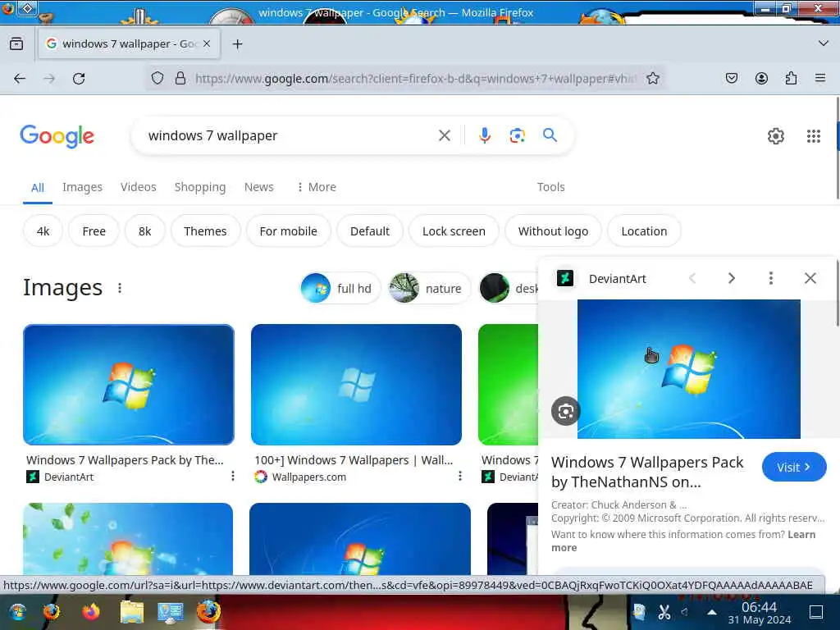Start voice search with microphone icon

pyautogui.click(x=484, y=135)
